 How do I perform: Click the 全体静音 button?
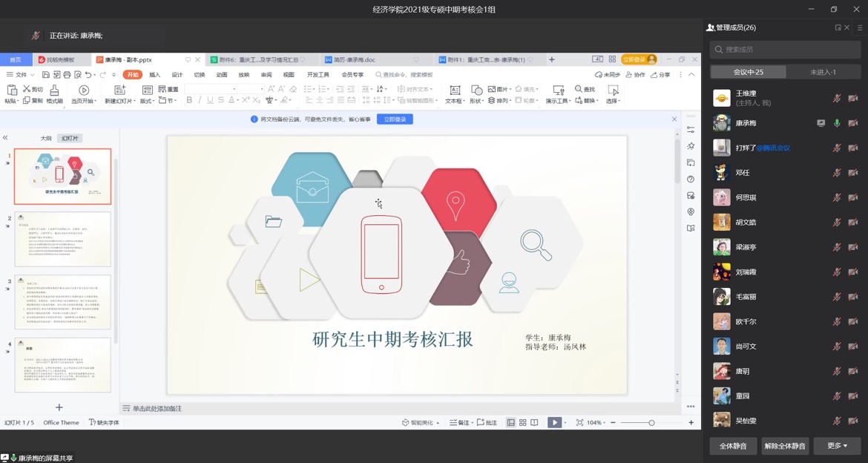733,446
